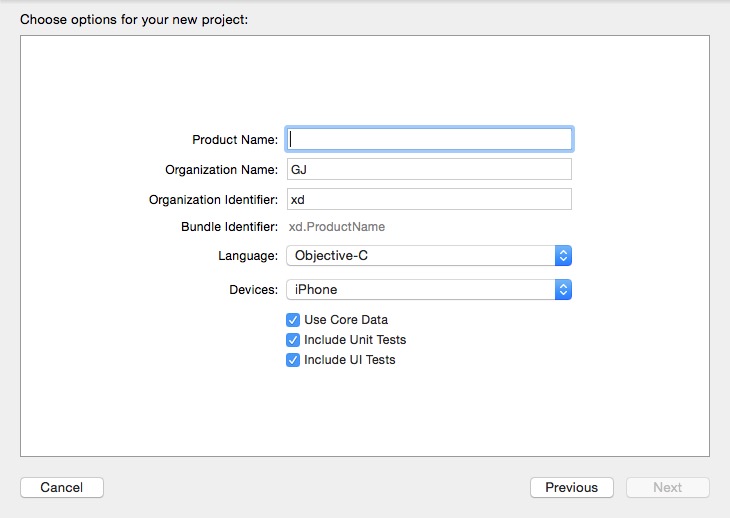Image resolution: width=730 pixels, height=518 pixels.
Task: Click the "Organization Name:" label
Action: (x=221, y=170)
